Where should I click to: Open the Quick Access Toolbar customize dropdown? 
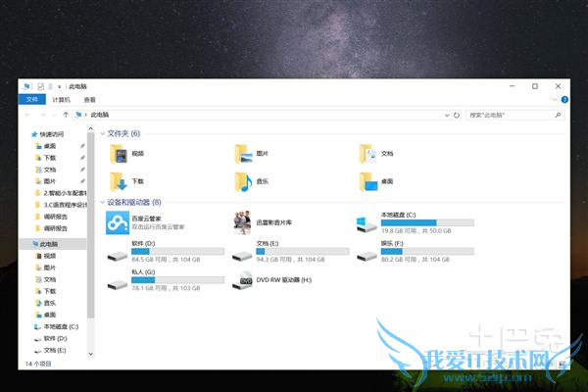(x=59, y=87)
